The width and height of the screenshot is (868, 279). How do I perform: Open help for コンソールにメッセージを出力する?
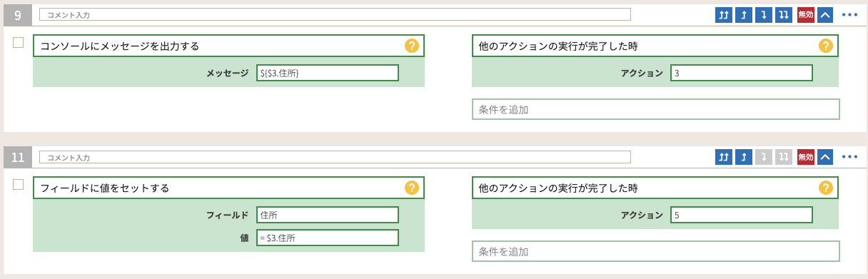412,46
